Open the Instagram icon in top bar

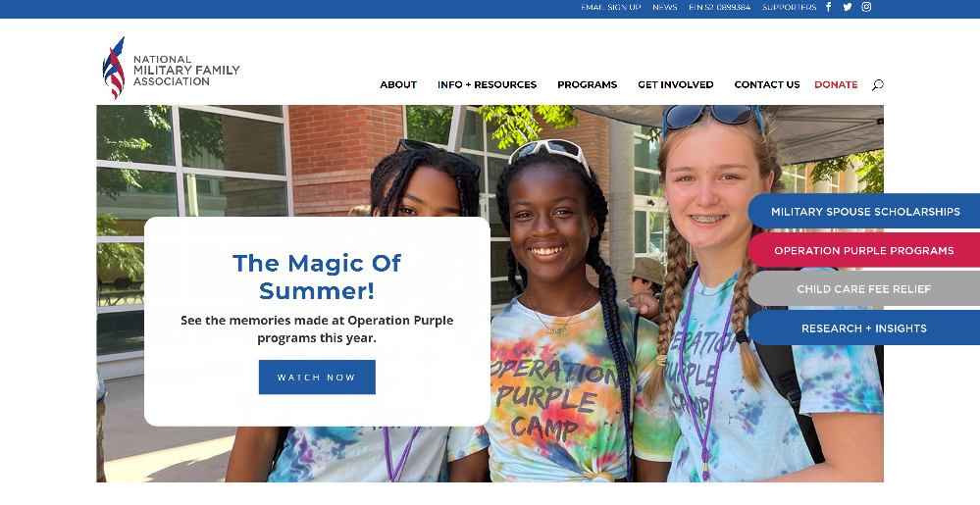point(866,7)
